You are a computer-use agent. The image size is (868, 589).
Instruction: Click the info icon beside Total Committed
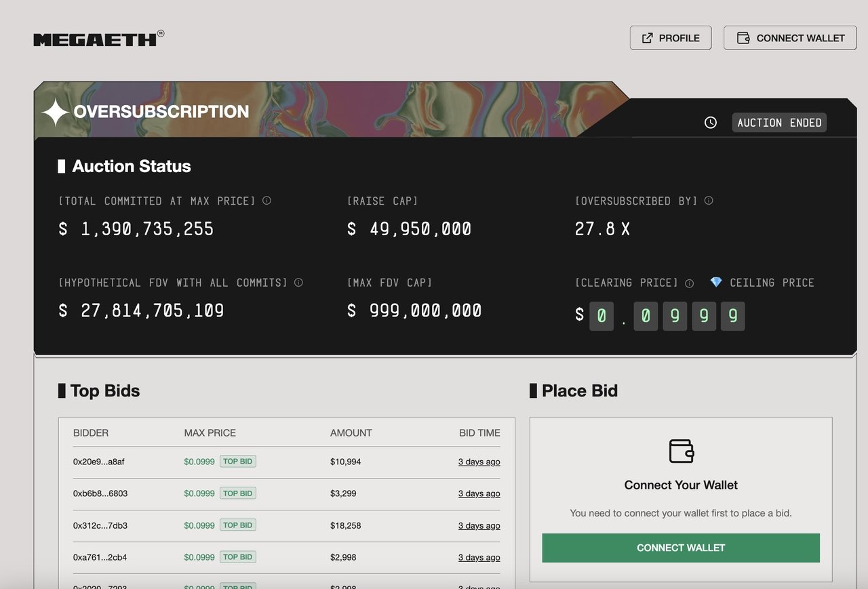[x=267, y=201]
